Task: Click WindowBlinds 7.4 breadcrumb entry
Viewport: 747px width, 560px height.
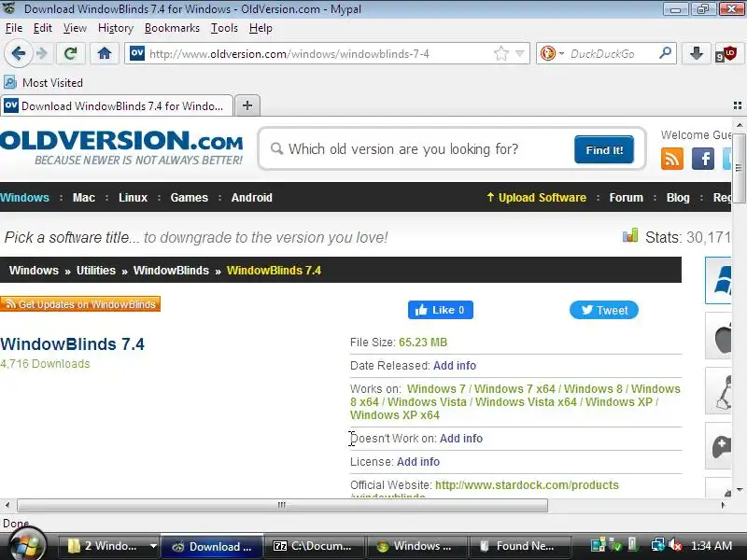Action: coord(274,270)
